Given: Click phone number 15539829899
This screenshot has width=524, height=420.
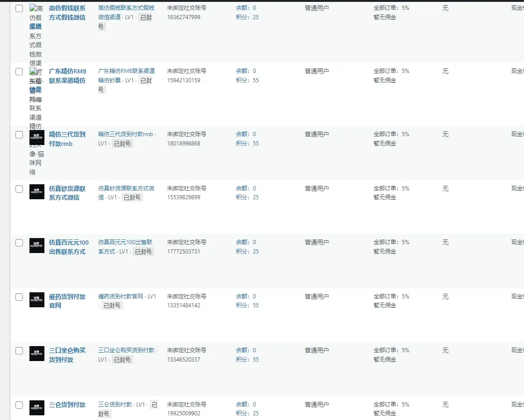Looking at the screenshot, I should 184,197.
